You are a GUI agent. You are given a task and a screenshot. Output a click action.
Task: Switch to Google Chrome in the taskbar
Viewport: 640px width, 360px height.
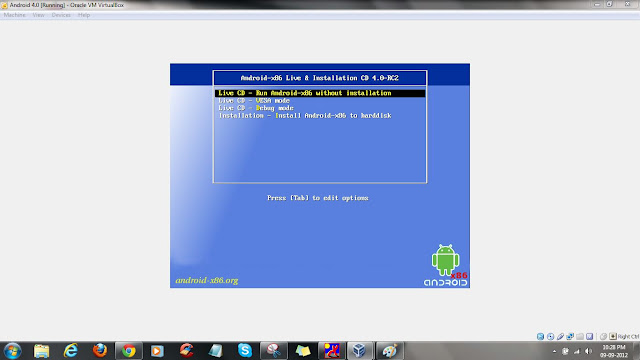[129, 351]
